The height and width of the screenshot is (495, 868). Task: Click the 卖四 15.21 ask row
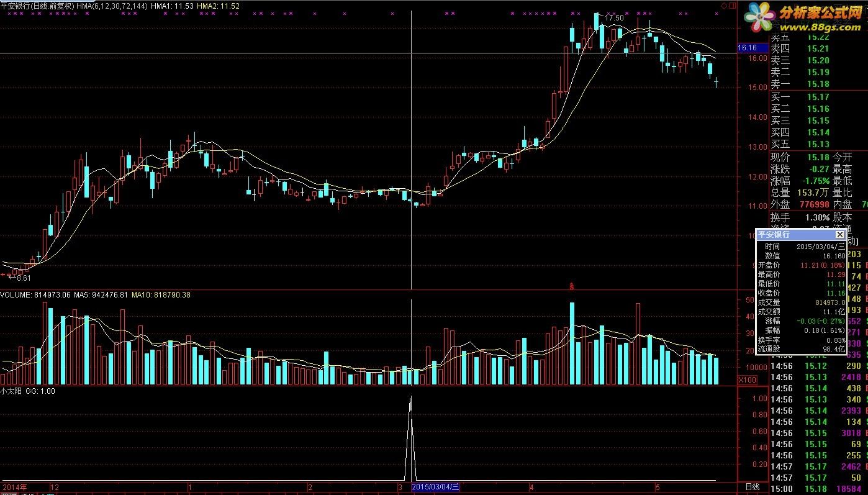pos(802,48)
